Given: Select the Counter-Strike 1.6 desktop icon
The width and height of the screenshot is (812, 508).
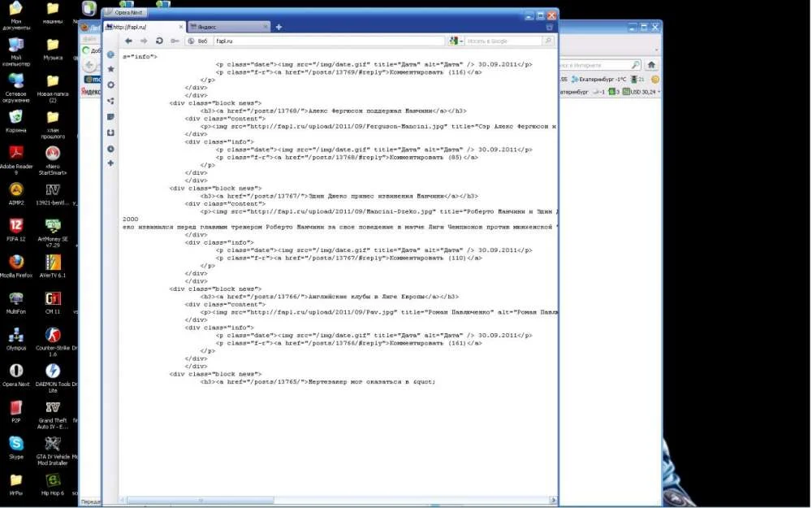Looking at the screenshot, I should click(x=53, y=341).
